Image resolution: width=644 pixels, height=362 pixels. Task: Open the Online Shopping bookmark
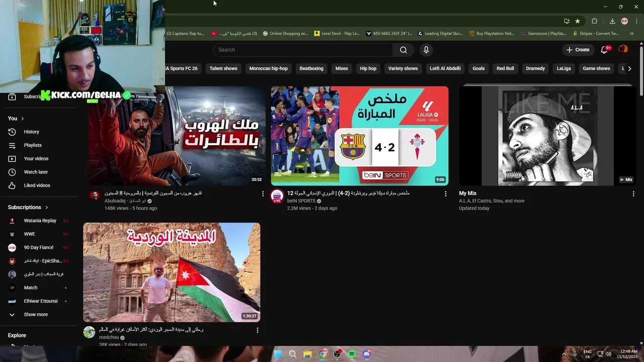[x=285, y=34]
